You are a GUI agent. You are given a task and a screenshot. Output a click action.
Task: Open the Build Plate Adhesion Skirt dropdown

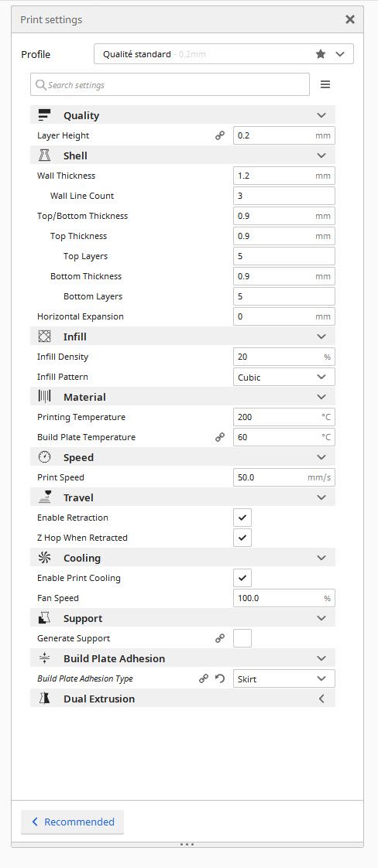283,678
